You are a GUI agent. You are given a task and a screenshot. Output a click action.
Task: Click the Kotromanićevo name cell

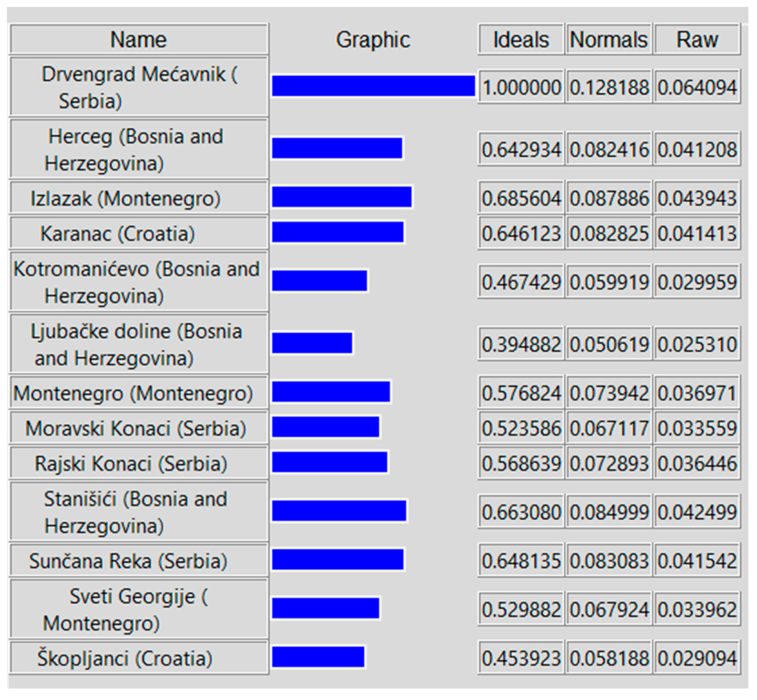tap(139, 282)
